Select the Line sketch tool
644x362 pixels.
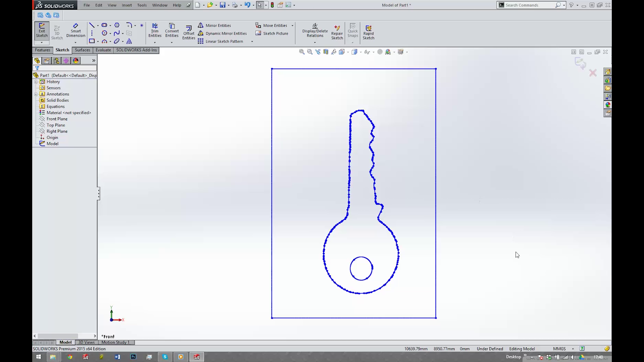[93, 25]
